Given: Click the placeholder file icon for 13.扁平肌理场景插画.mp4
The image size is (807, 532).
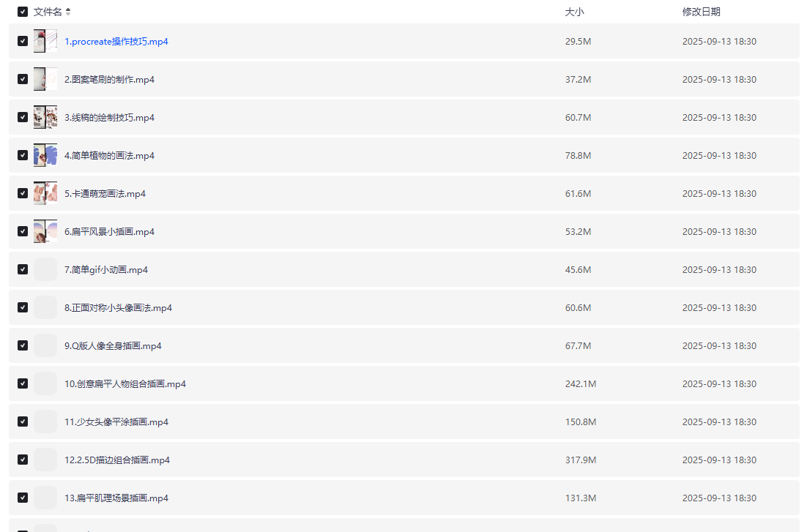Looking at the screenshot, I should [x=45, y=498].
